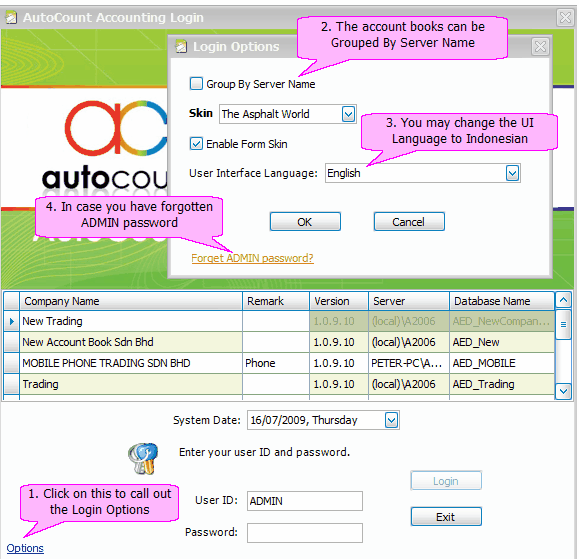Click the keys login icon

coord(143,458)
